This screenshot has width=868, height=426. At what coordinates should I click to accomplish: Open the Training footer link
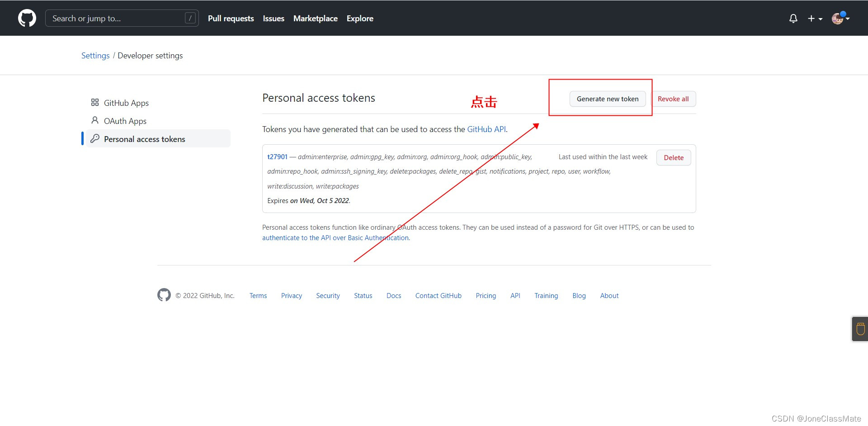pos(546,296)
